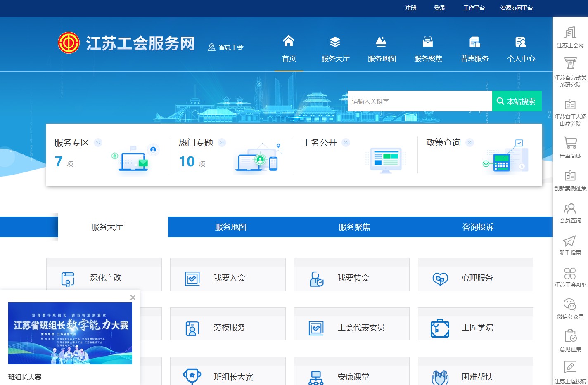Open the 普惠商城 shopping cart icon
The width and height of the screenshot is (588, 385).
click(x=570, y=143)
